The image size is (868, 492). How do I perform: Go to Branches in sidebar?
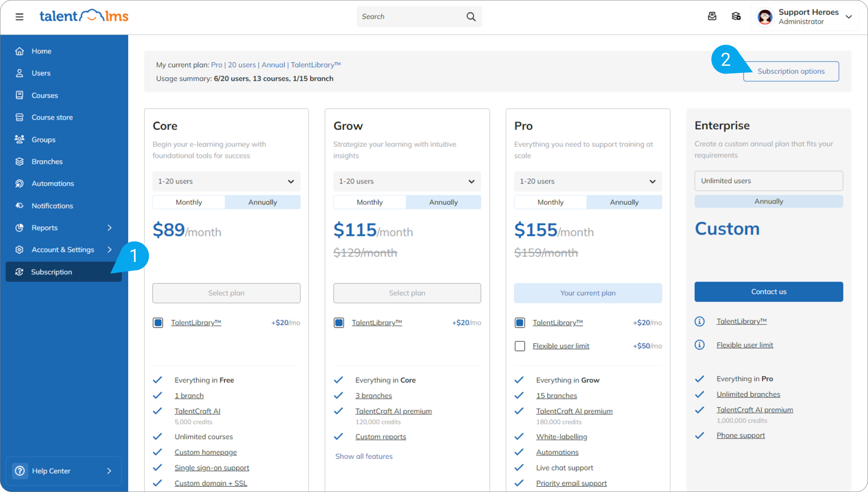[x=47, y=161]
